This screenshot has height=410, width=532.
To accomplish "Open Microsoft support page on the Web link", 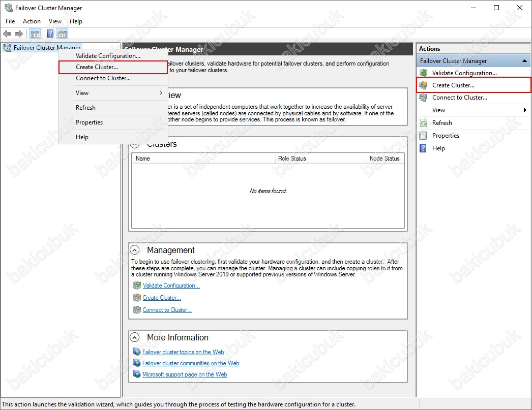I will (x=185, y=374).
